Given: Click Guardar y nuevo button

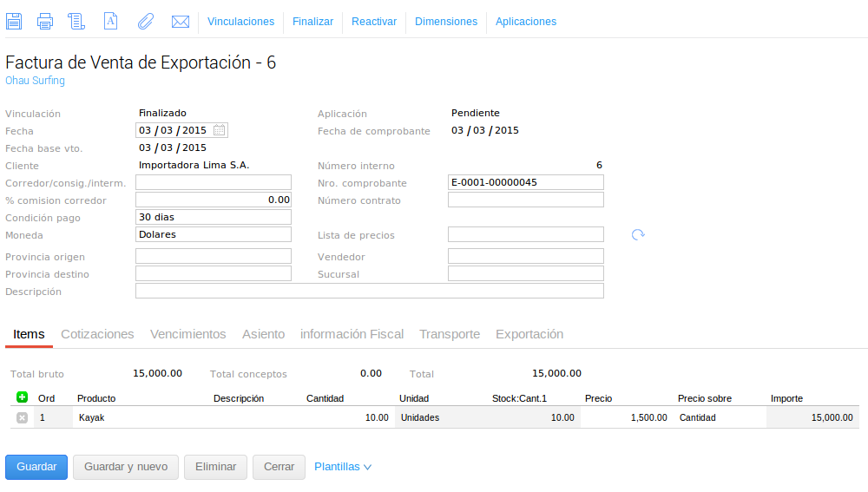Looking at the screenshot, I should [126, 467].
